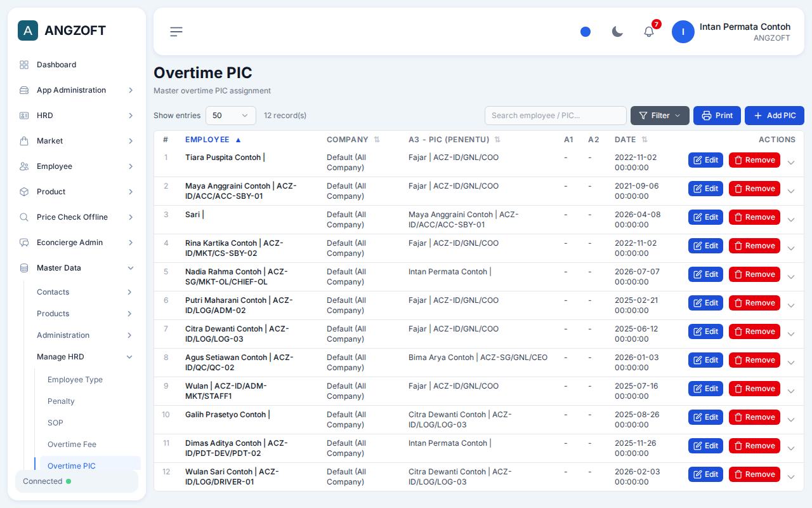This screenshot has width=812, height=508.
Task: Open user avatar profile menu
Action: [x=683, y=32]
